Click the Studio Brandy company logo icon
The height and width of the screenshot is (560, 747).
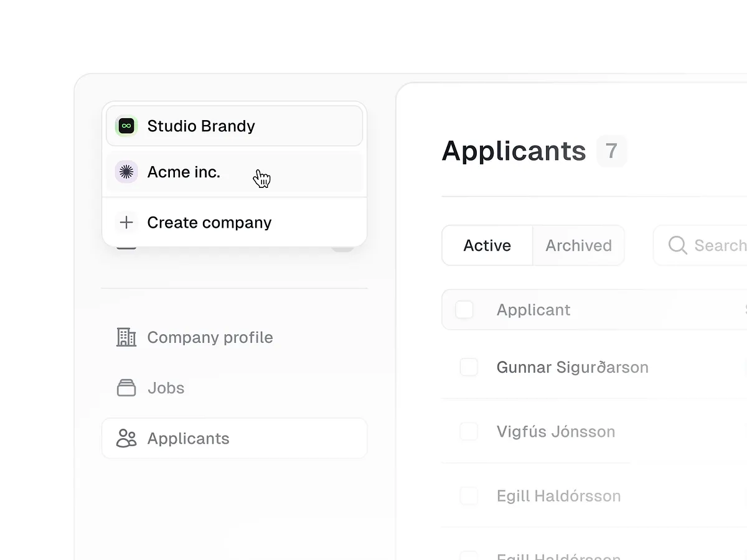click(x=126, y=126)
